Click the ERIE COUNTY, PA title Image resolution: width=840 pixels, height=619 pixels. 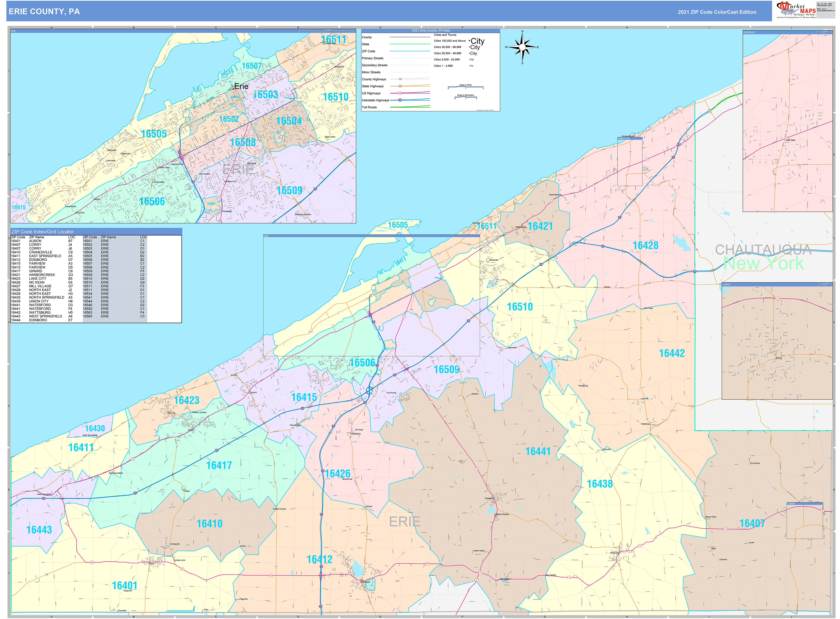[x=44, y=12]
